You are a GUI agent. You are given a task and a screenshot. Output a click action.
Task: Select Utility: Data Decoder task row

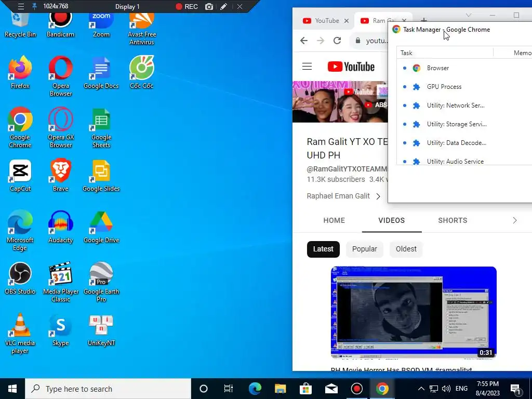464,142
